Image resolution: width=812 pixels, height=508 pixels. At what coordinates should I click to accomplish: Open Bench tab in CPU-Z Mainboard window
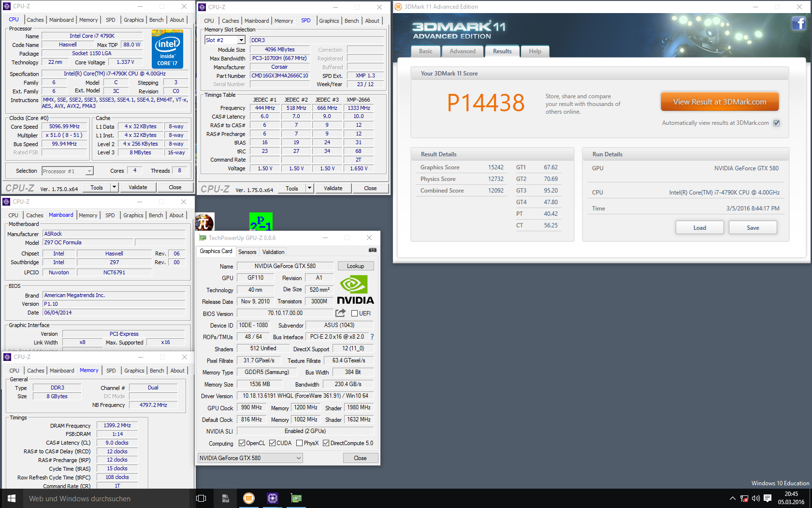click(156, 215)
